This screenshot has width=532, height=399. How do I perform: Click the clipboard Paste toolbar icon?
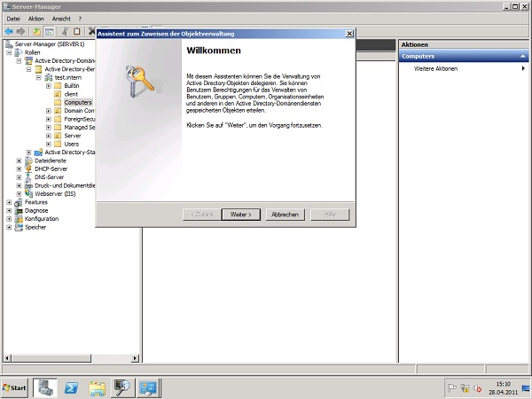tap(77, 32)
